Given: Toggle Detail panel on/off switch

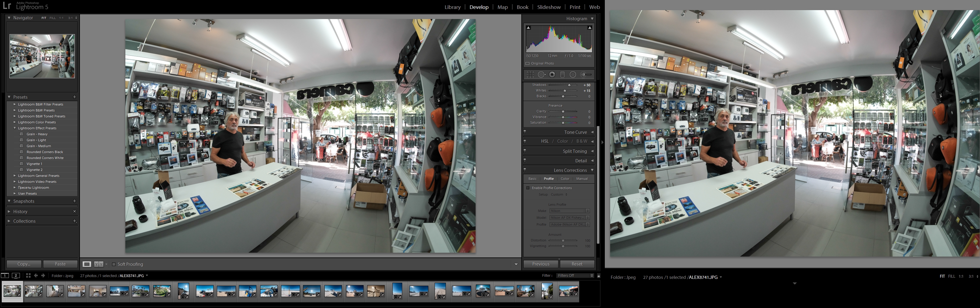Looking at the screenshot, I should [x=525, y=161].
